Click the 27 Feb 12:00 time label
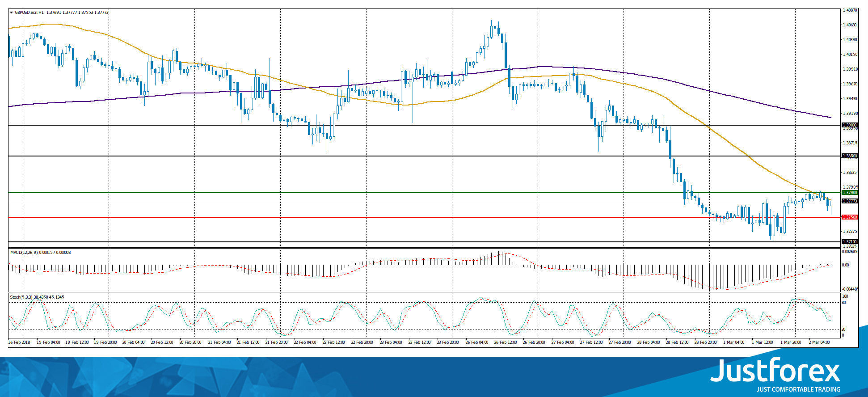Viewport: 868px width, 397px height. 592,342
